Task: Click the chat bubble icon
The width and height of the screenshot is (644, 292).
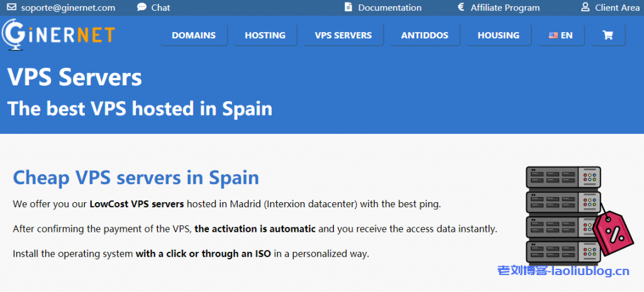Action: point(142,8)
